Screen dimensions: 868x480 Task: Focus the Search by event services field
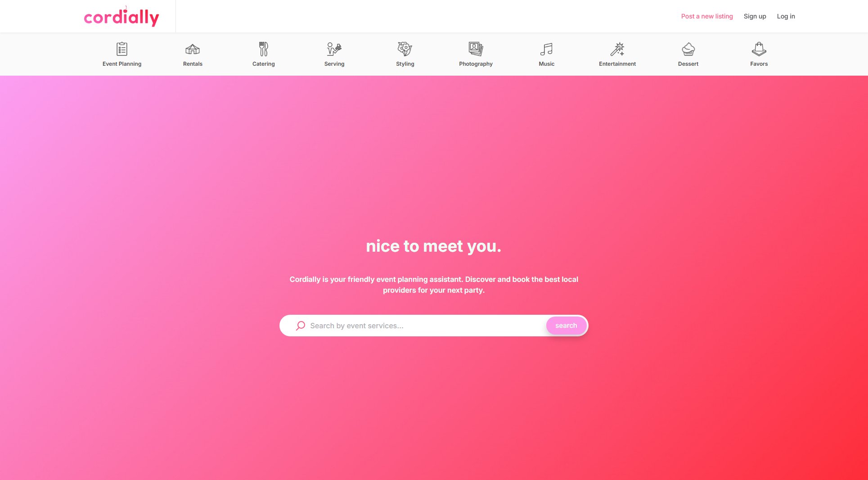(x=423, y=326)
